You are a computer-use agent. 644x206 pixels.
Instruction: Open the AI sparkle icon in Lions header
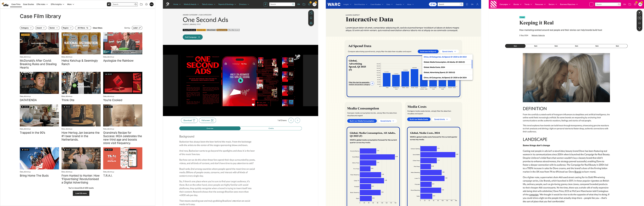266,4
